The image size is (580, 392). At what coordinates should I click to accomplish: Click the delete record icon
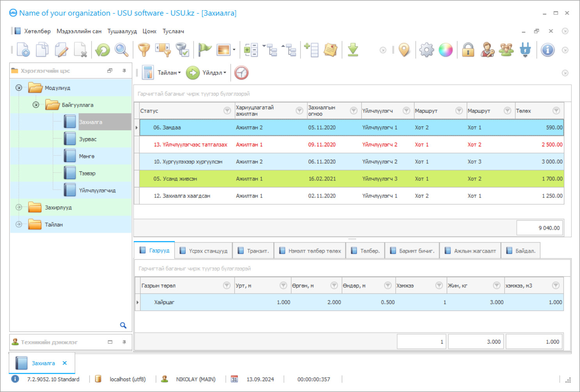click(x=80, y=50)
